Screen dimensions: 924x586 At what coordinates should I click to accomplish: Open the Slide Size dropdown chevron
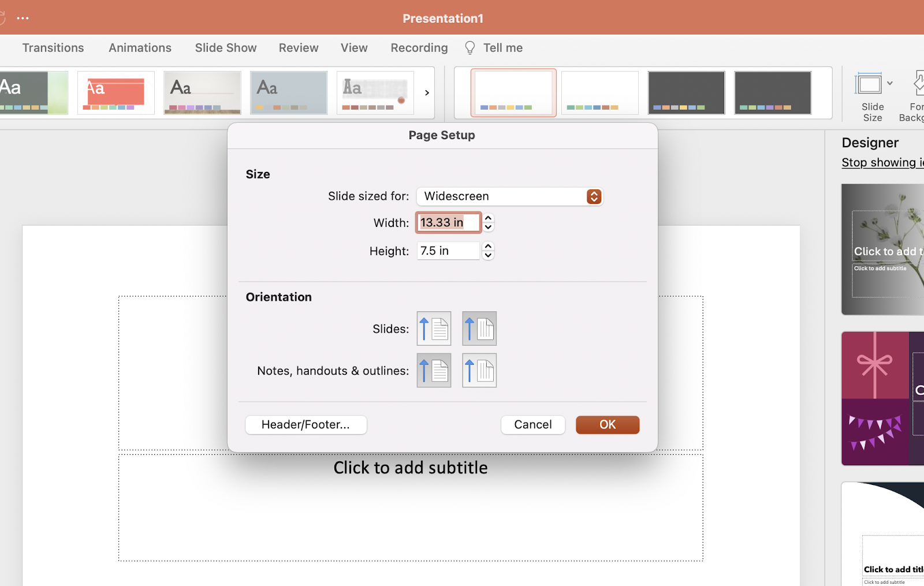(889, 83)
